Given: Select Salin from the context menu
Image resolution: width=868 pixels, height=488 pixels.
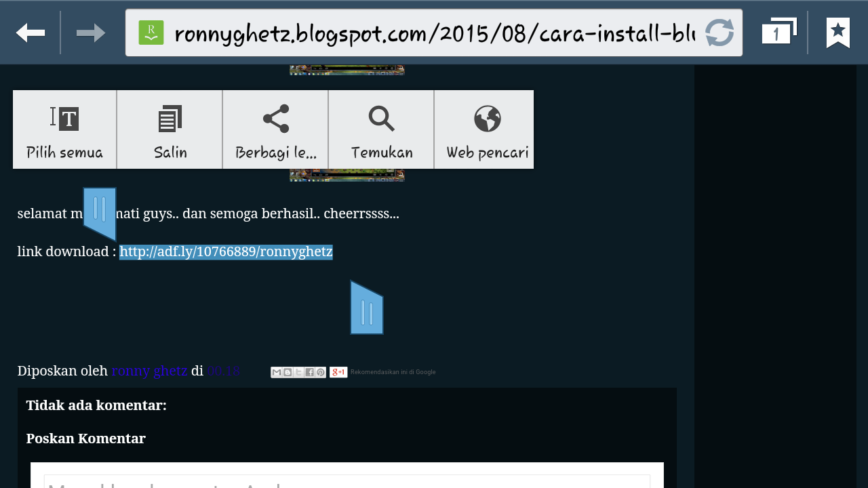Looking at the screenshot, I should [170, 152].
